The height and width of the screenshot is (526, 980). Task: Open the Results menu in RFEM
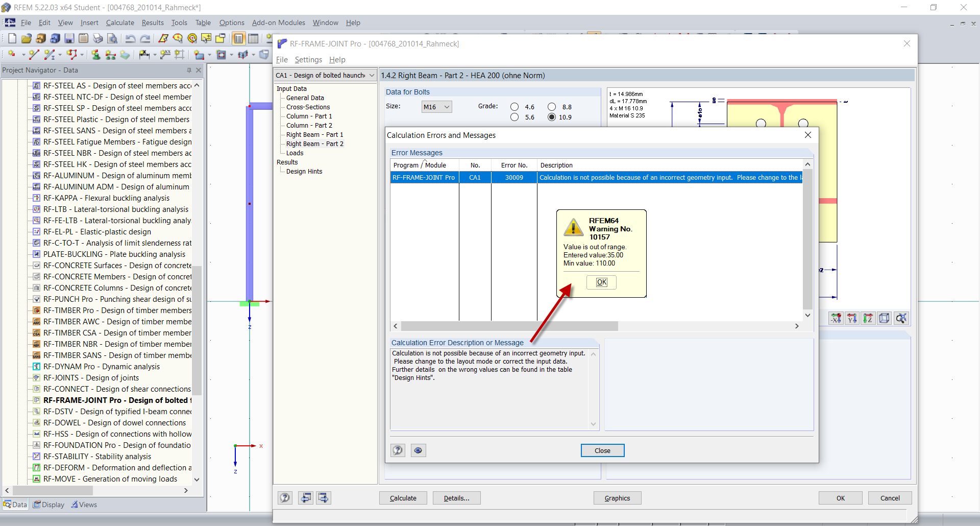(153, 22)
